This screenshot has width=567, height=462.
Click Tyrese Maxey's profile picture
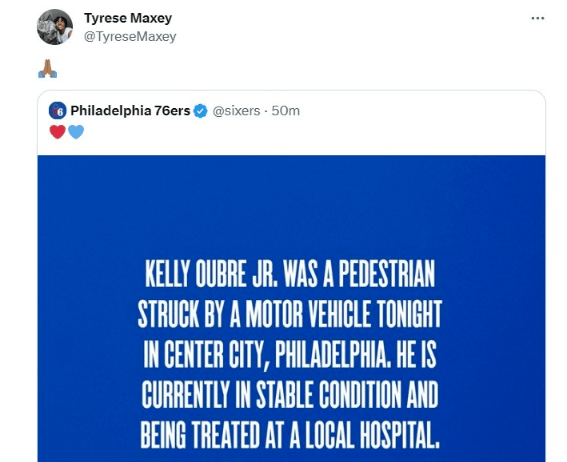pos(55,27)
